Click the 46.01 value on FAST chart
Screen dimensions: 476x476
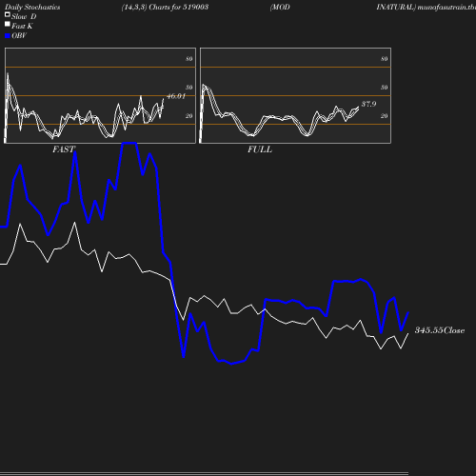[x=176, y=96]
